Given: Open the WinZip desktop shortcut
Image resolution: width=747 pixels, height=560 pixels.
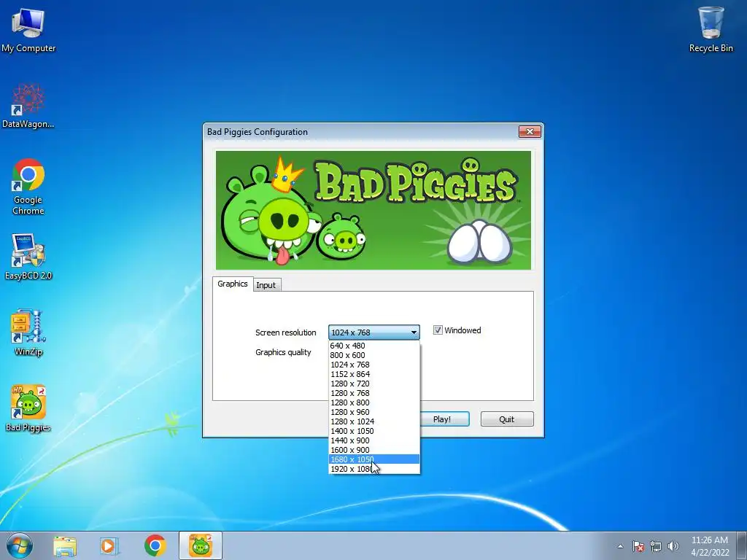Looking at the screenshot, I should (28, 333).
